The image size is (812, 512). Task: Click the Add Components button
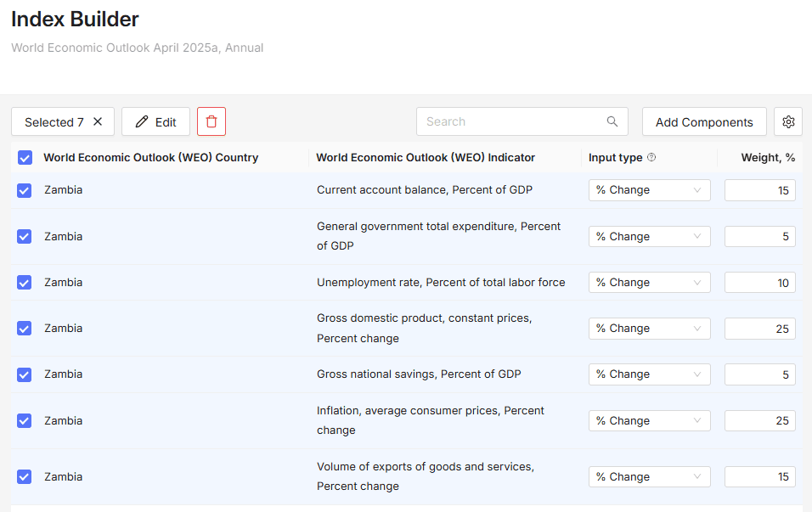pos(704,121)
